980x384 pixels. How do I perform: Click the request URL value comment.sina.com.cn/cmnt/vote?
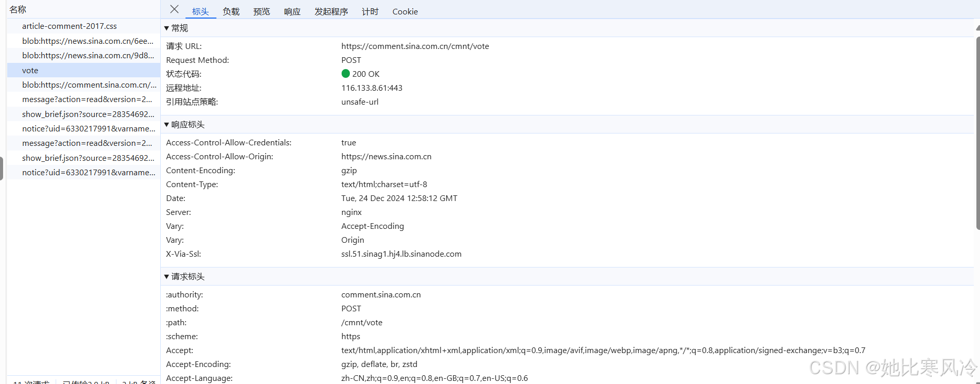(x=415, y=46)
